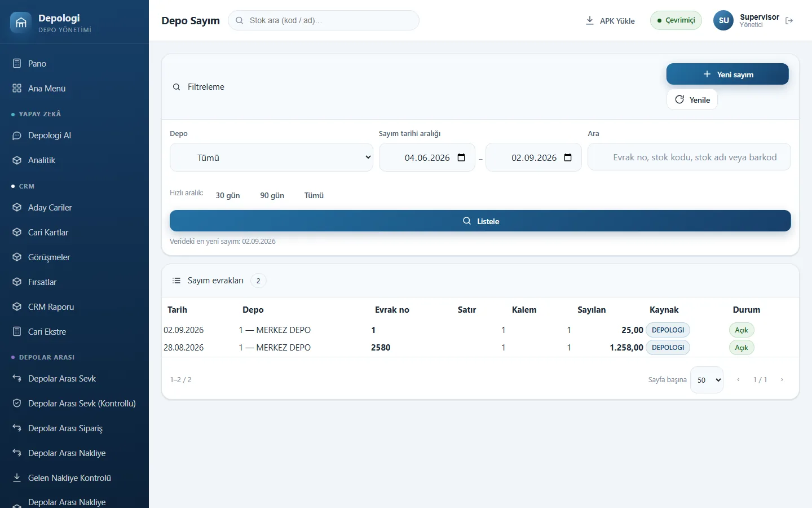Open the calendar icon for start date 04.06.2026
Screen dimensions: 812x508
click(461, 157)
